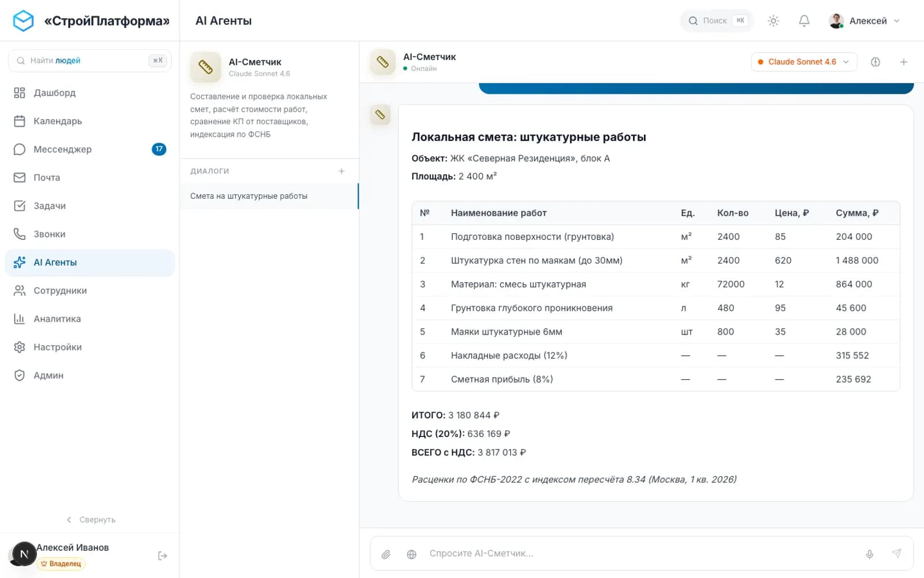Go to Мессенджер section
The height and width of the screenshot is (578, 924).
90,149
